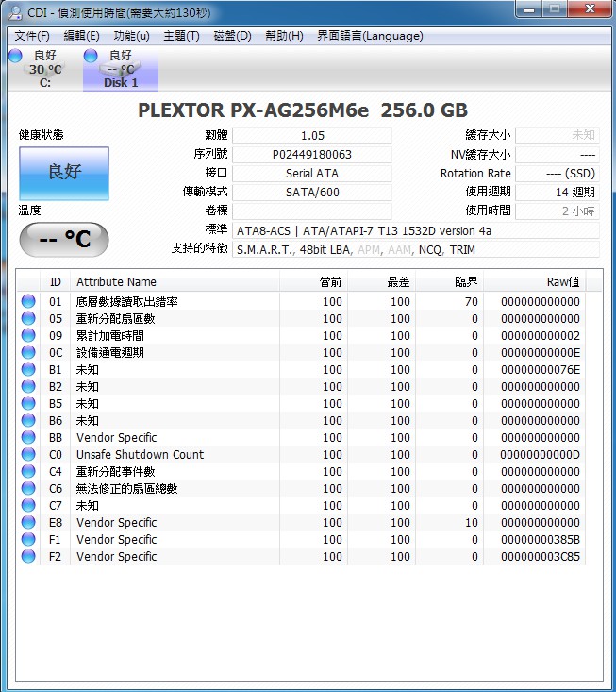Click the blue status orb for Disk 1
Viewport: 616px width, 692px height.
click(91, 56)
